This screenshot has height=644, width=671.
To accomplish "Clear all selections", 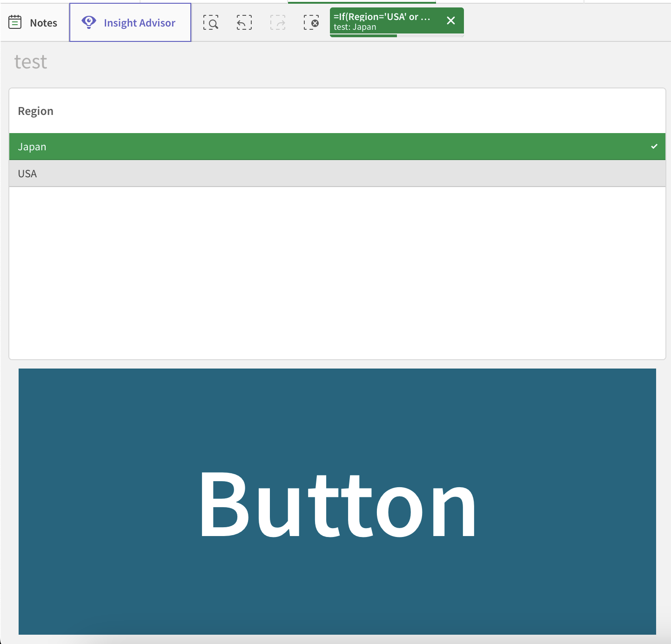I will [x=311, y=22].
